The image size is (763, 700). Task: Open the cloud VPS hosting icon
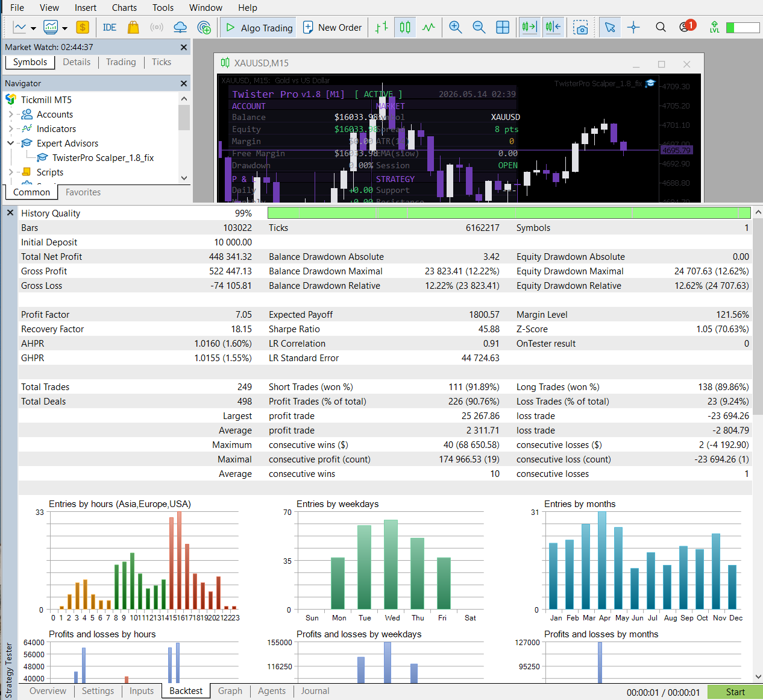pyautogui.click(x=180, y=27)
